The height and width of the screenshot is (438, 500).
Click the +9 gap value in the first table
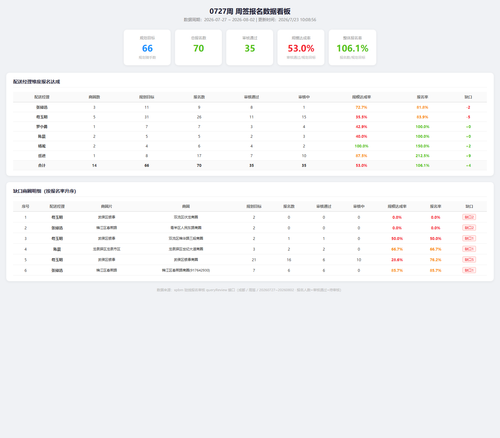(x=468, y=156)
